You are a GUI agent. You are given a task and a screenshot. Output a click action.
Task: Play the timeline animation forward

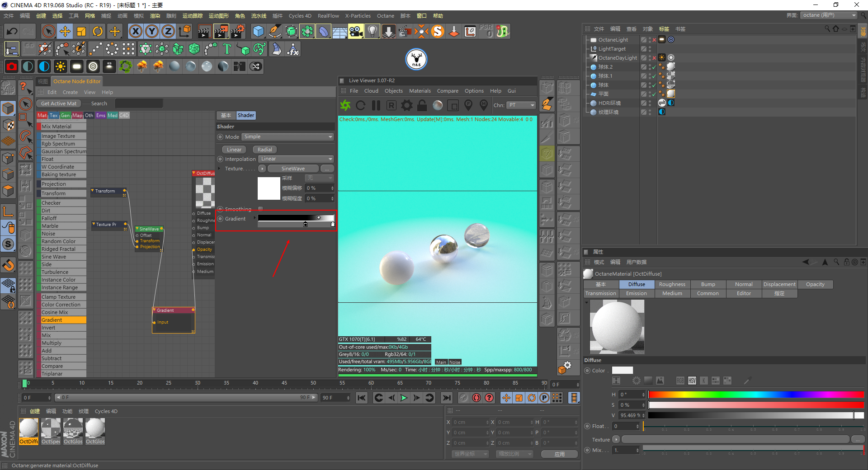tap(404, 398)
